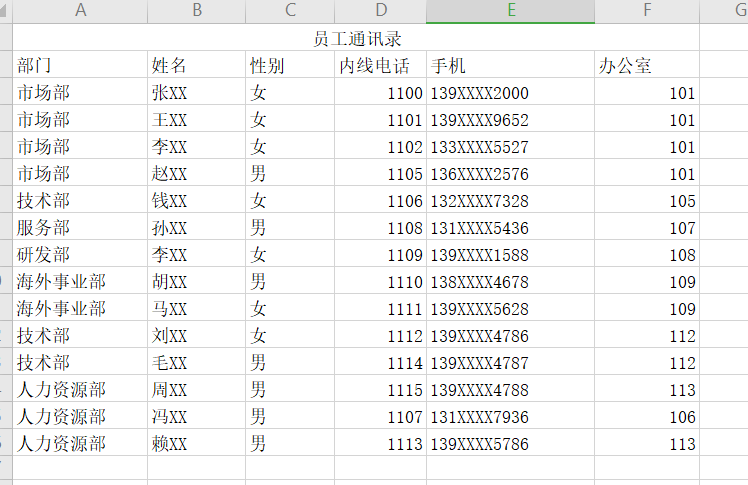Viewport: 748px width, 485px height.
Task: Click extension cell 1105
Action: [x=381, y=173]
